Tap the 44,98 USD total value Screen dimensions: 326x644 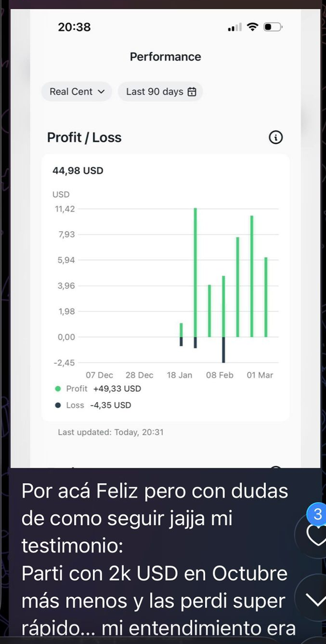pyautogui.click(x=78, y=171)
